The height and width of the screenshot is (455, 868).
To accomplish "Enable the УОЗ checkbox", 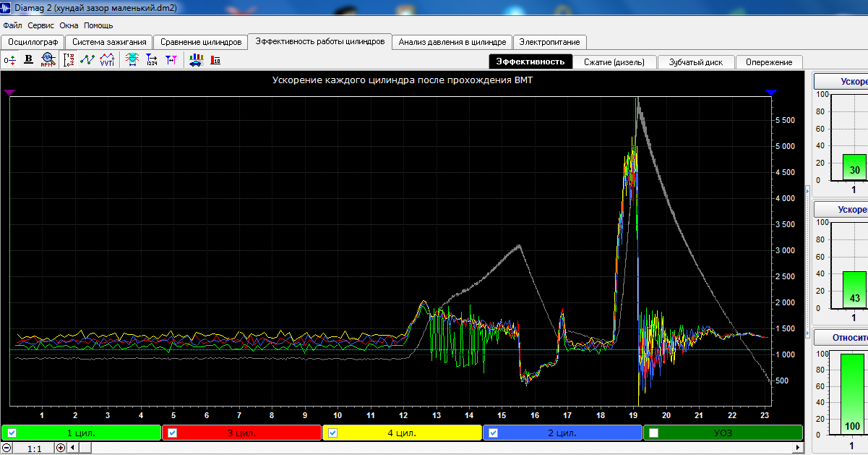I will click(x=653, y=433).
